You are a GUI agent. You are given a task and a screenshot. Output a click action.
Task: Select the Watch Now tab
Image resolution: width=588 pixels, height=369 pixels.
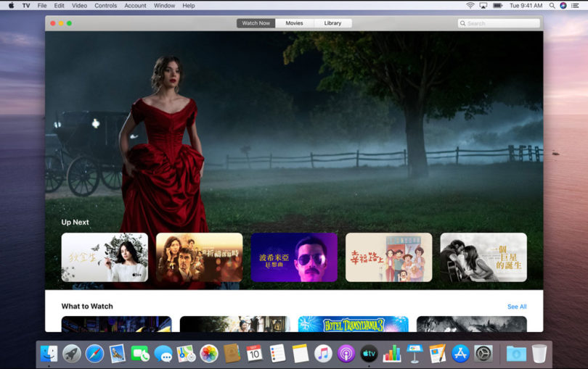[256, 23]
